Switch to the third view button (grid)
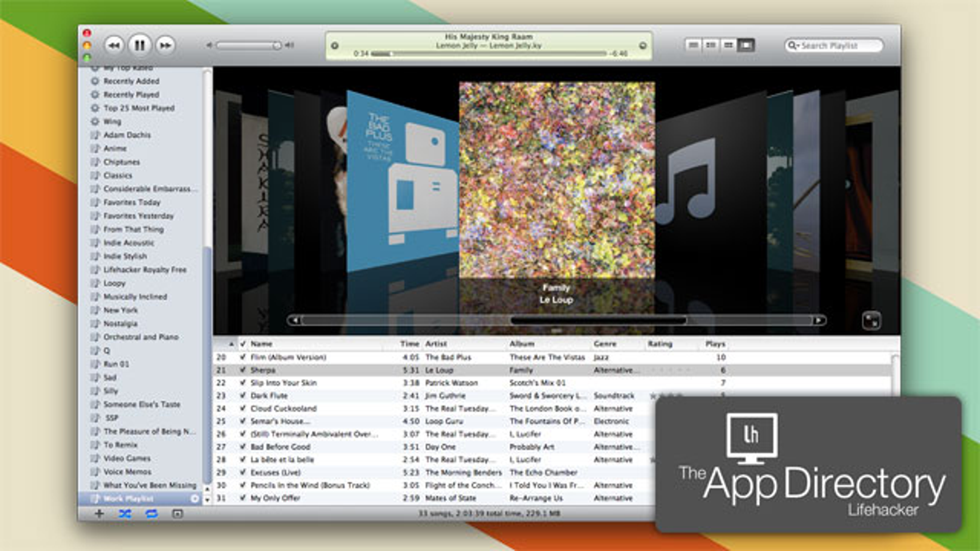 tap(728, 45)
